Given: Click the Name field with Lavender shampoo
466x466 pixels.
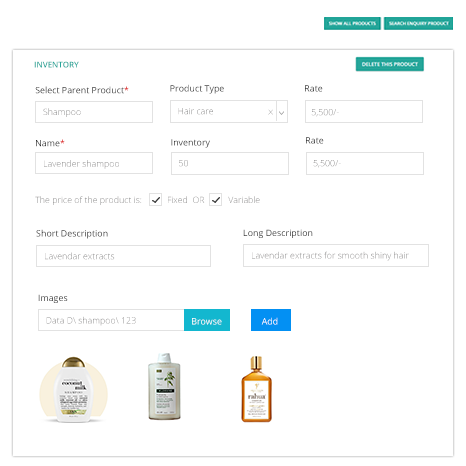Looking at the screenshot, I should (94, 163).
